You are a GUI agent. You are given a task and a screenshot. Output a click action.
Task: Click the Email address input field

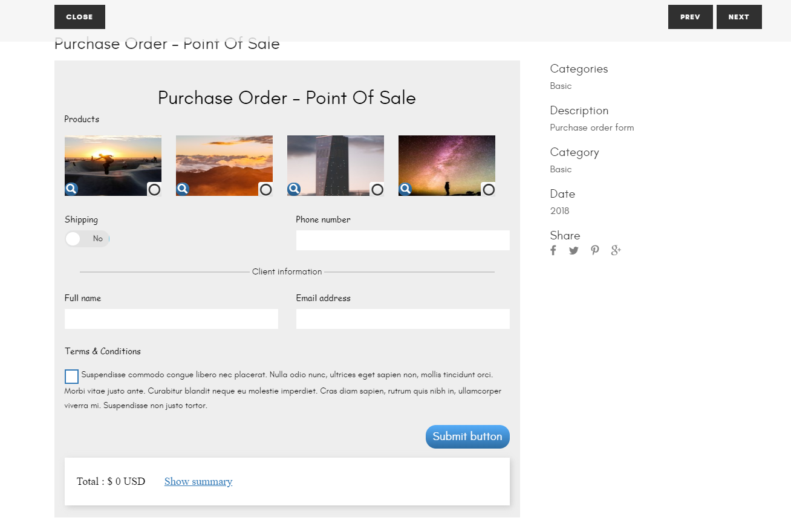coord(403,319)
